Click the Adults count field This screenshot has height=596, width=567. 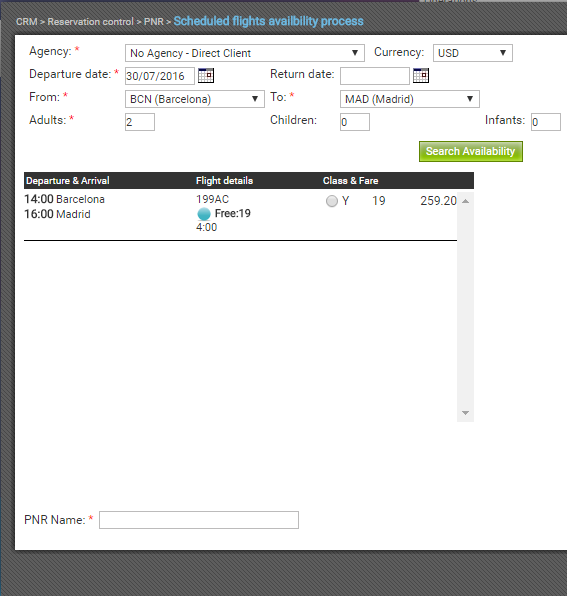tap(140, 122)
